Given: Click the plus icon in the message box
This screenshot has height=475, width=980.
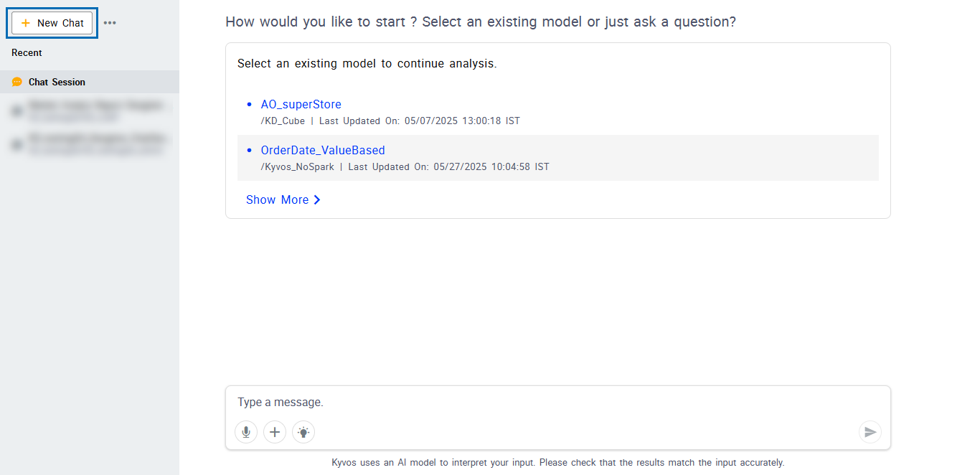Looking at the screenshot, I should click(275, 432).
